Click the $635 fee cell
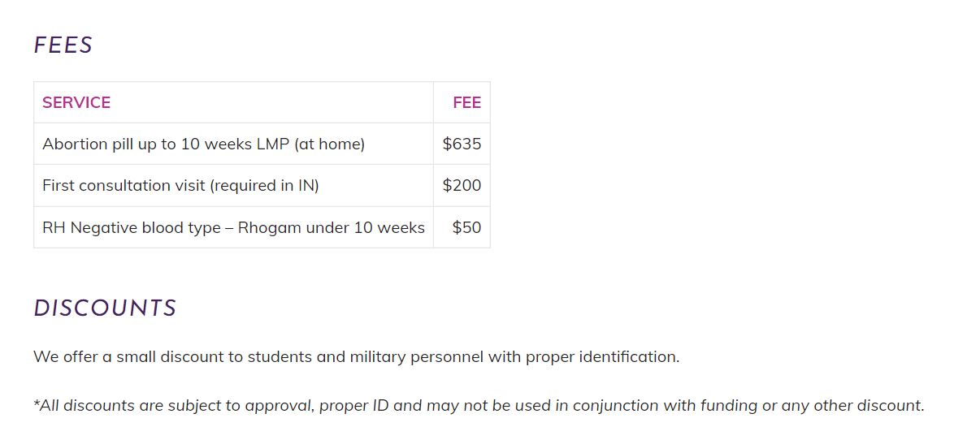This screenshot has height=444, width=980. tap(462, 144)
